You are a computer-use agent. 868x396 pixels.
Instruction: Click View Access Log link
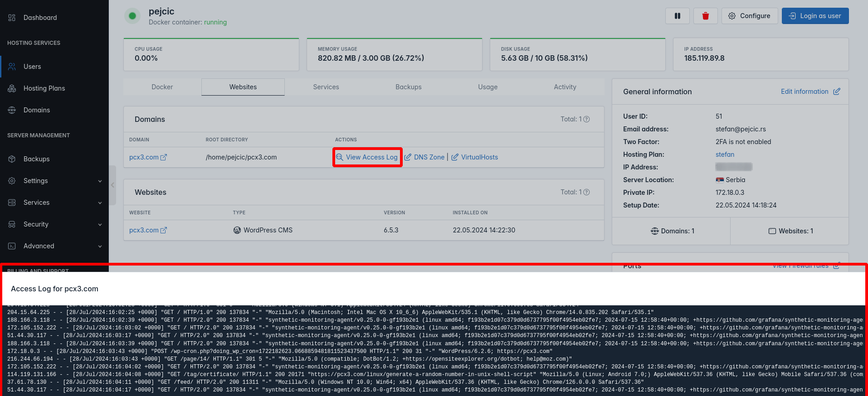pos(367,157)
